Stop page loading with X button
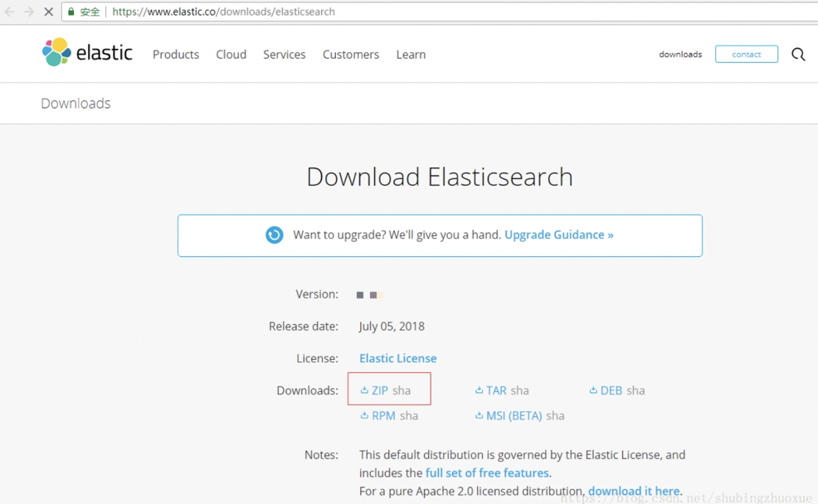Viewport: 818px width, 504px height. [48, 12]
